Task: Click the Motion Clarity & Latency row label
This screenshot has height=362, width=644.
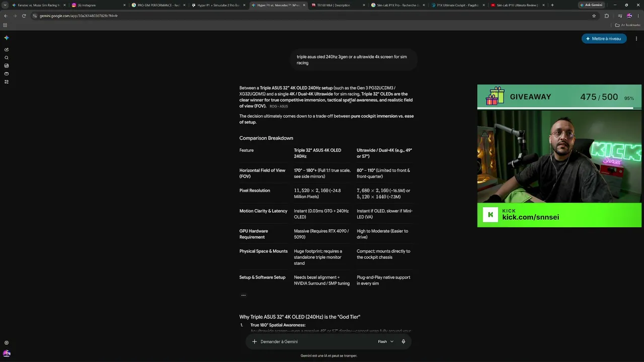Action: [x=264, y=211]
